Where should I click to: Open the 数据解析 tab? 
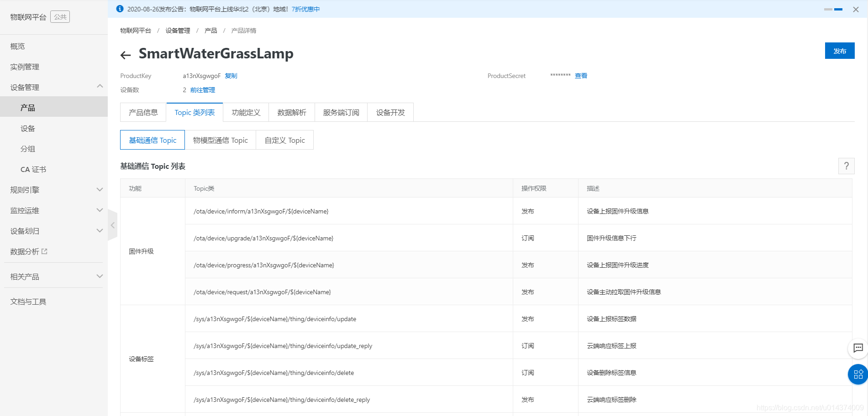[292, 112]
